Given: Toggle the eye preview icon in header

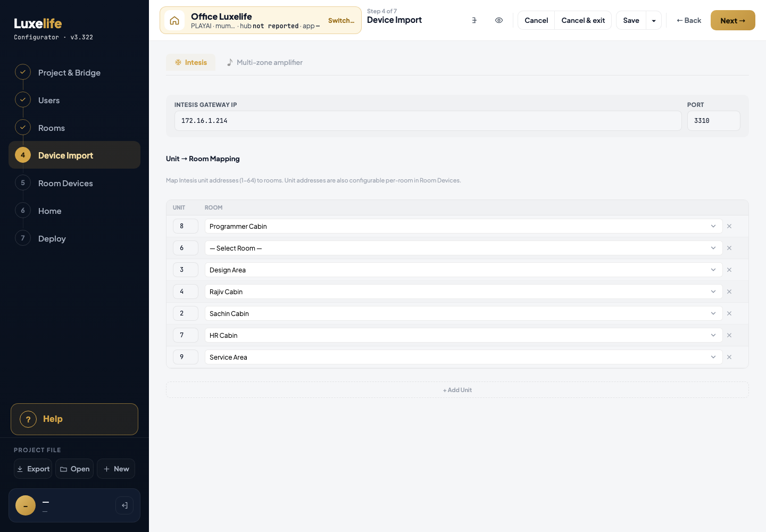Looking at the screenshot, I should point(499,20).
